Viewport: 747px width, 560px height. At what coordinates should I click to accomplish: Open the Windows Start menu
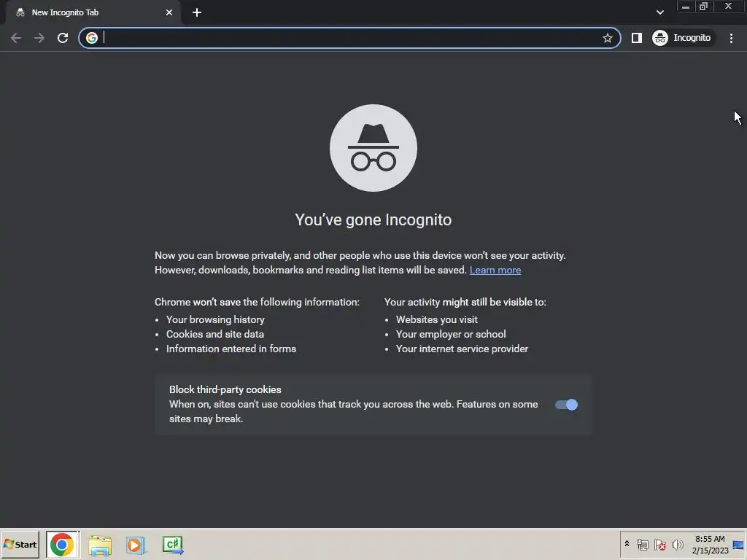coord(20,544)
